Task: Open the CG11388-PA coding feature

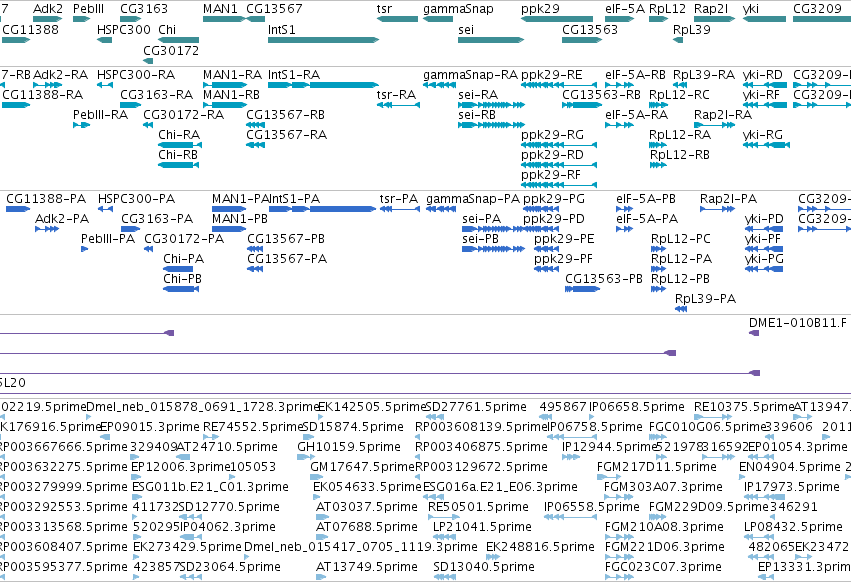Action: coord(17,209)
